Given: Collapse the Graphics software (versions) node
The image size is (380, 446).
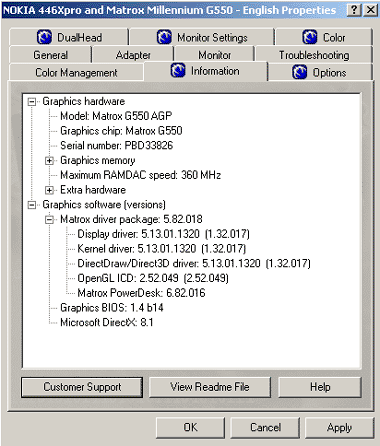Looking at the screenshot, I should point(32,205).
